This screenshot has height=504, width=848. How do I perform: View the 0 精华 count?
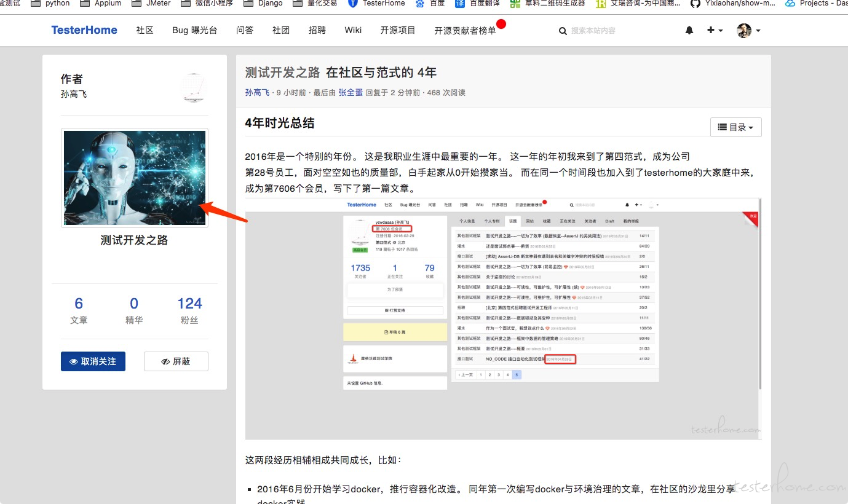[x=134, y=310]
